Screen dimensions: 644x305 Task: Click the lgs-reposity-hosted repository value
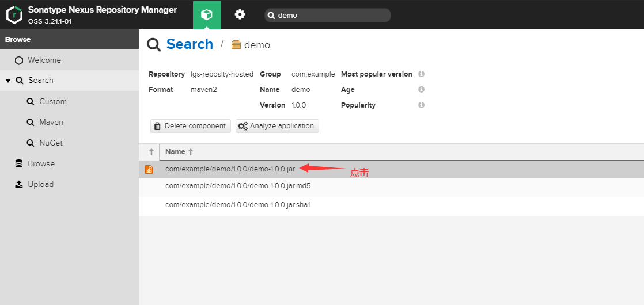pos(222,74)
